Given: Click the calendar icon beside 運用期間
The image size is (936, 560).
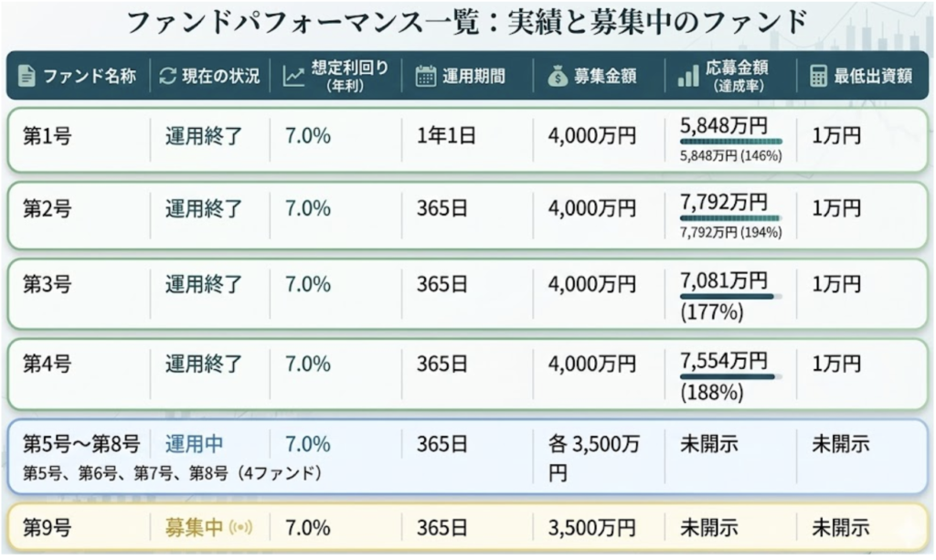Looking at the screenshot, I should [x=425, y=77].
